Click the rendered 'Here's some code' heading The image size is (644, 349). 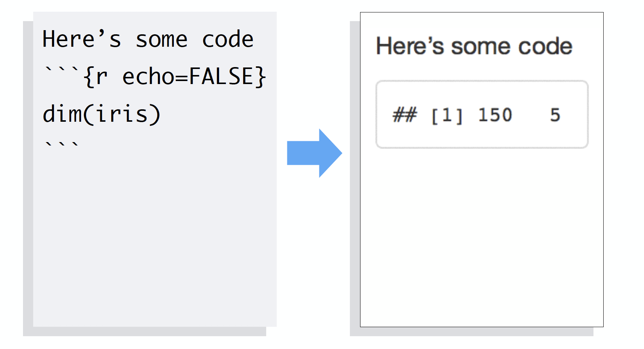tap(474, 46)
